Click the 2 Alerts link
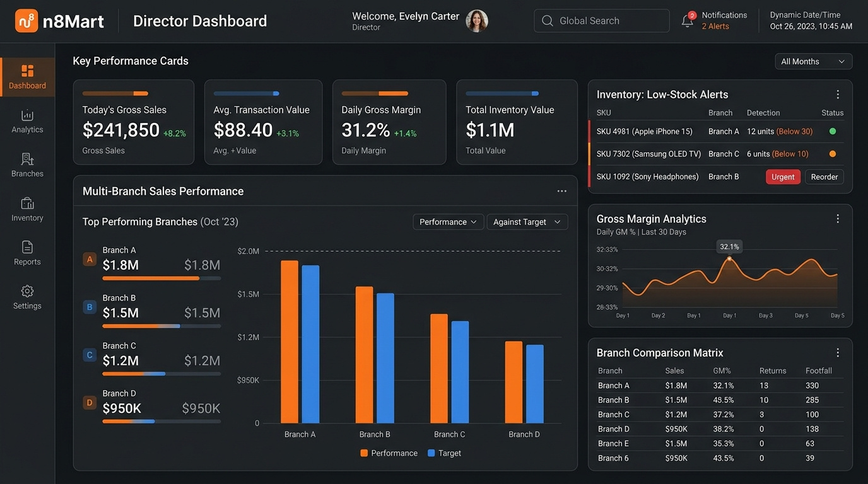 (x=715, y=26)
